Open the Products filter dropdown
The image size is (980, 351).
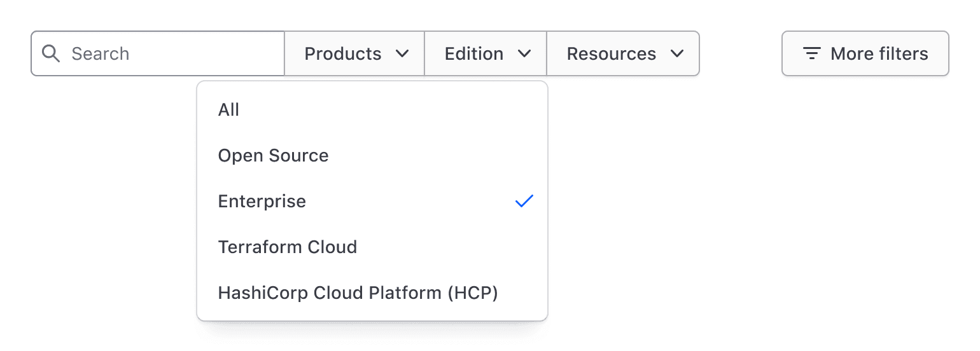click(x=354, y=54)
